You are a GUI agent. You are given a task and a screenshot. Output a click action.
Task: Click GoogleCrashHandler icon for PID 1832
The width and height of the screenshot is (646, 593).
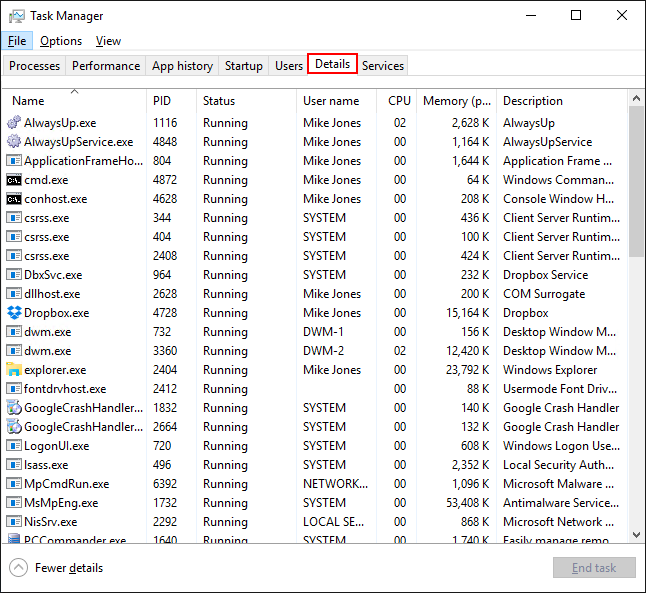pyautogui.click(x=14, y=408)
